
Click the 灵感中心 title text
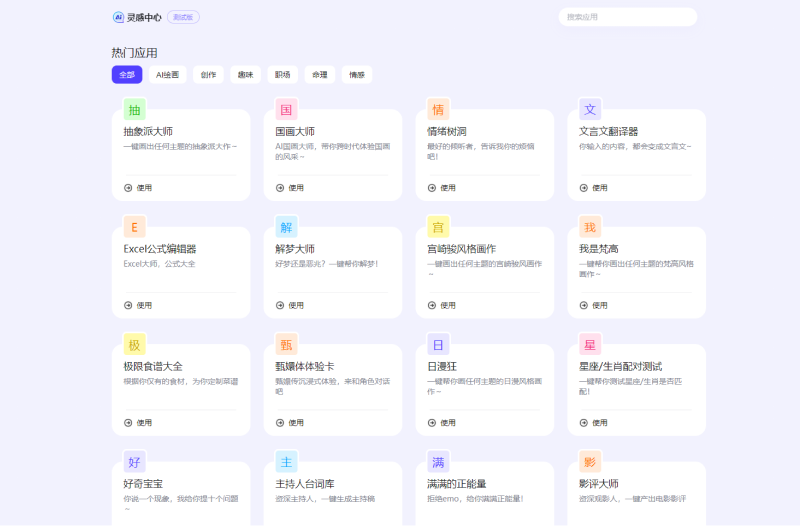(x=144, y=17)
